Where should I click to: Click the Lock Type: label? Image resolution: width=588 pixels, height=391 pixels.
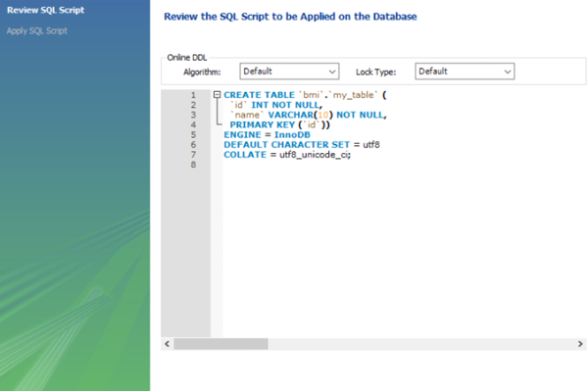click(x=375, y=72)
